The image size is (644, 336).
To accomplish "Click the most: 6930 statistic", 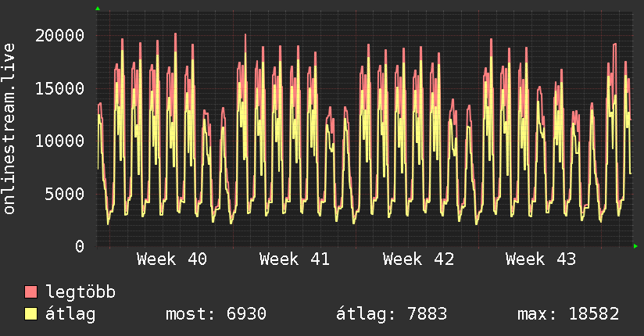I will (x=216, y=314).
